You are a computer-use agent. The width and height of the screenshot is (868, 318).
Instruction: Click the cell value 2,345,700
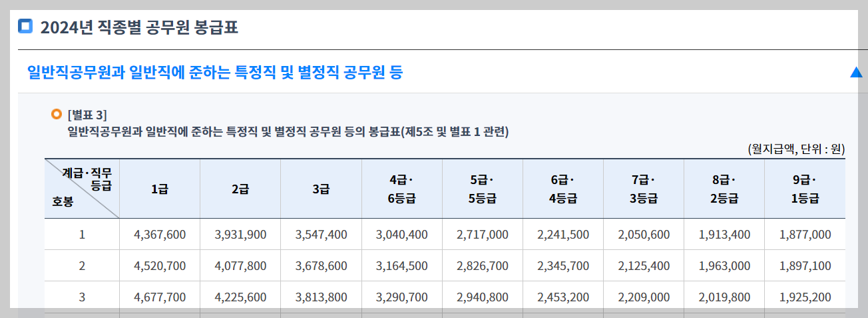point(563,266)
